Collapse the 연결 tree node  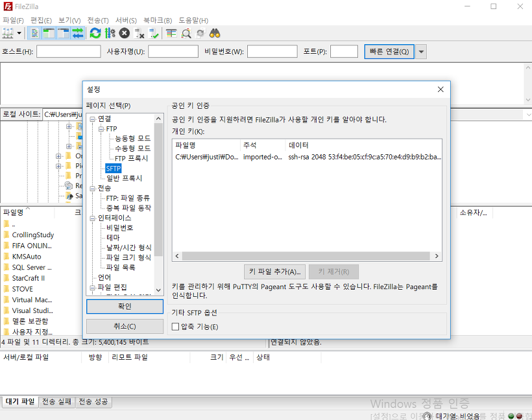[x=92, y=119]
